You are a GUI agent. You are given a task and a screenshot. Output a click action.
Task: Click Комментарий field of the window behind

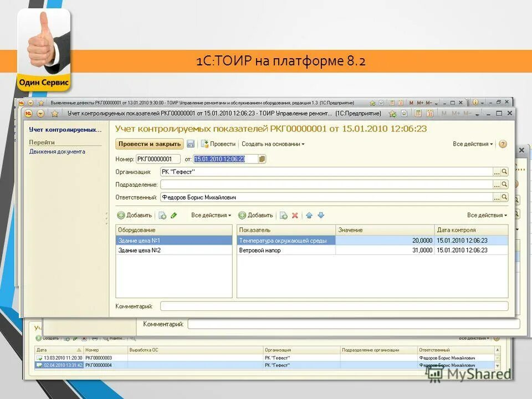coord(354,324)
